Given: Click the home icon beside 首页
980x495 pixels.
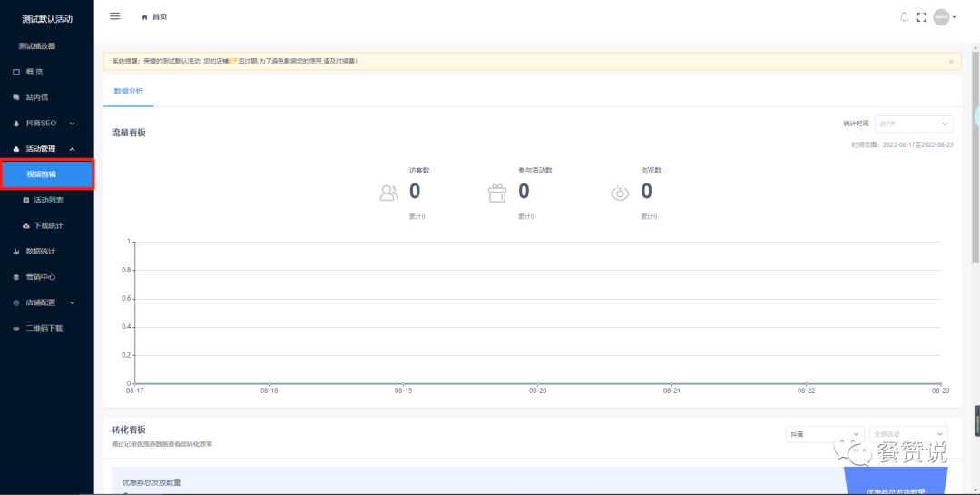Looking at the screenshot, I should [145, 17].
